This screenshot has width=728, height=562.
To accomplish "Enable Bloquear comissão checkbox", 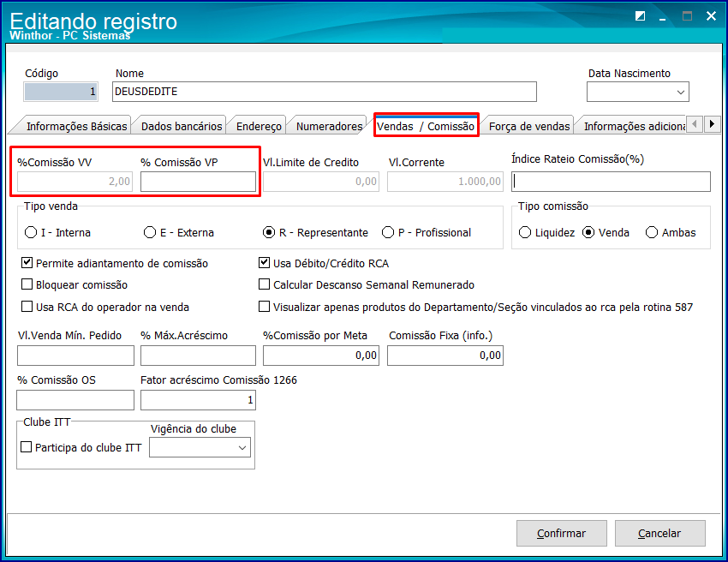I will (27, 284).
